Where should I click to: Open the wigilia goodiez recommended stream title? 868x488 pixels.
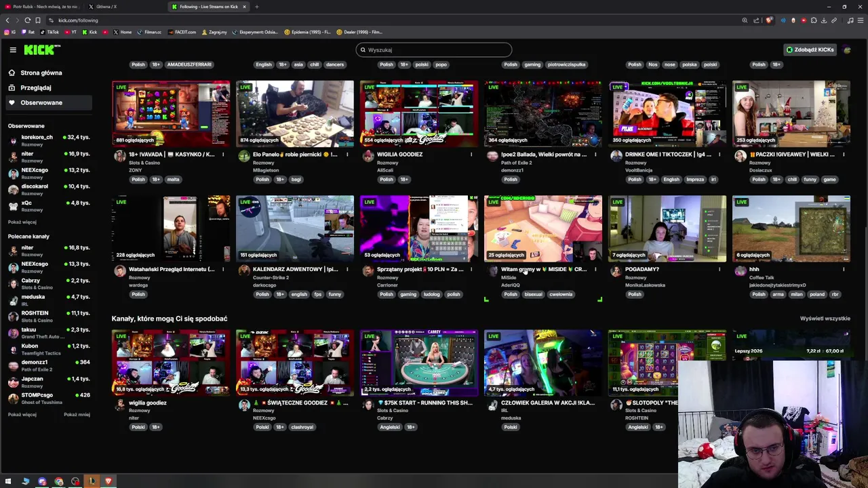pos(148,403)
